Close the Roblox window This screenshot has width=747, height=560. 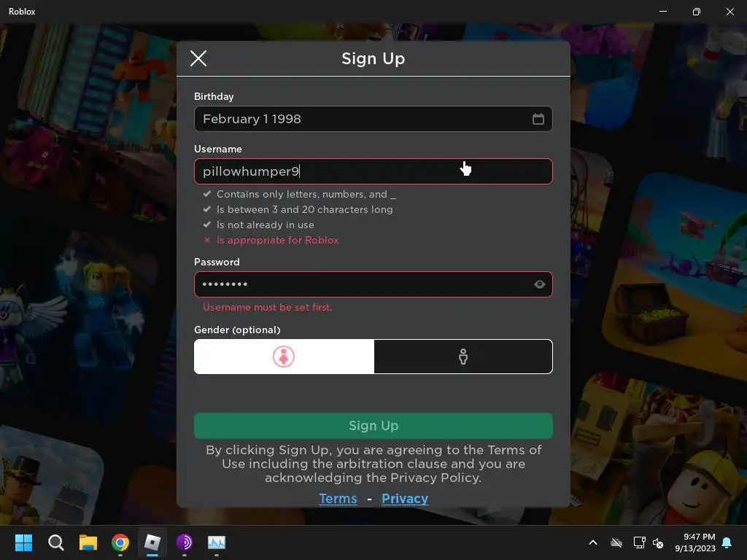coord(729,12)
